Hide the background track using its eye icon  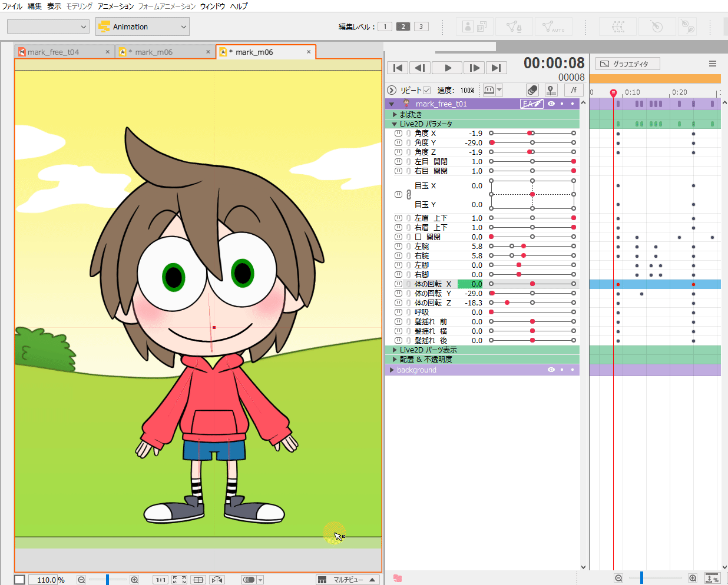coord(551,370)
